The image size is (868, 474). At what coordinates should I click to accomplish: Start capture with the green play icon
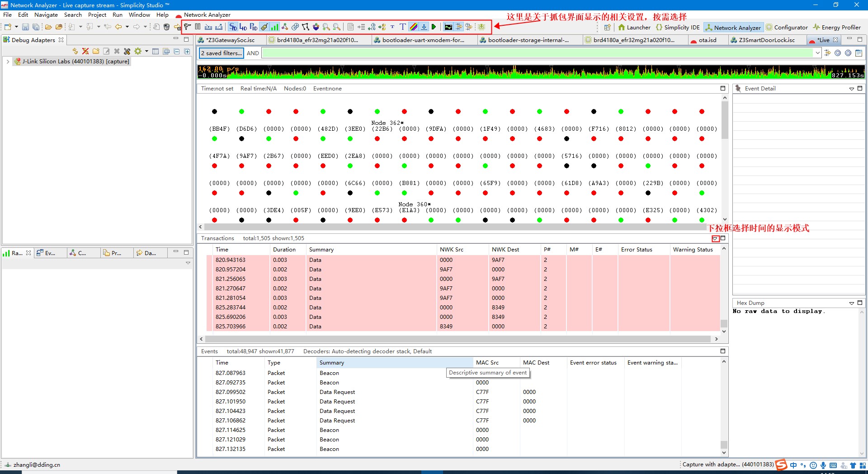(434, 27)
